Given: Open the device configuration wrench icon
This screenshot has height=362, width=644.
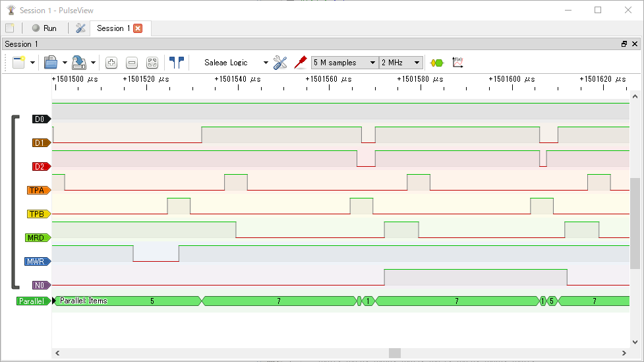Looking at the screenshot, I should pos(280,63).
